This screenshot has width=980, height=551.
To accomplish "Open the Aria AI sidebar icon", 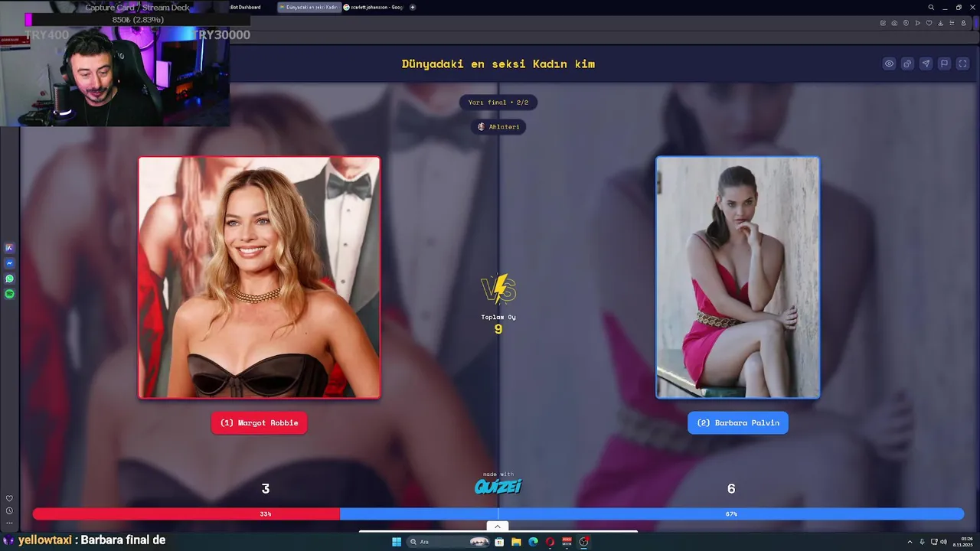I will coord(9,248).
